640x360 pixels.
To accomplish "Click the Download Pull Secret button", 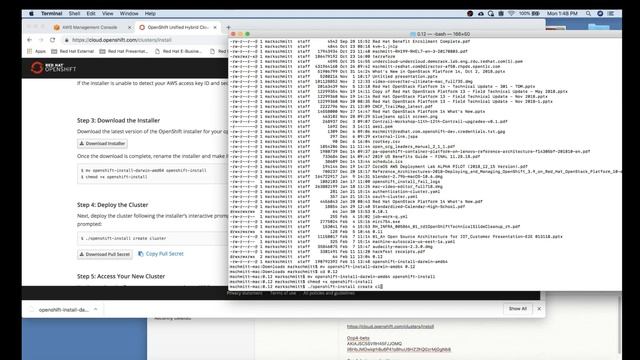I will [x=105, y=254].
